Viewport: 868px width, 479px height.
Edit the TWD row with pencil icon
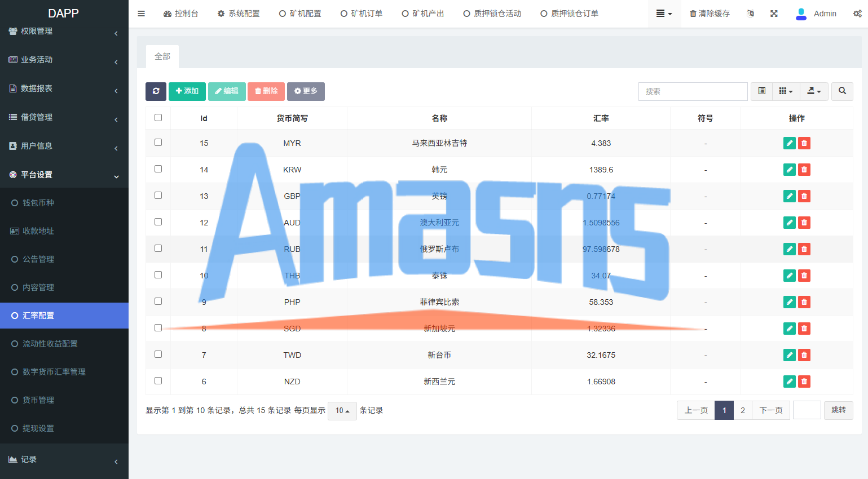(790, 355)
